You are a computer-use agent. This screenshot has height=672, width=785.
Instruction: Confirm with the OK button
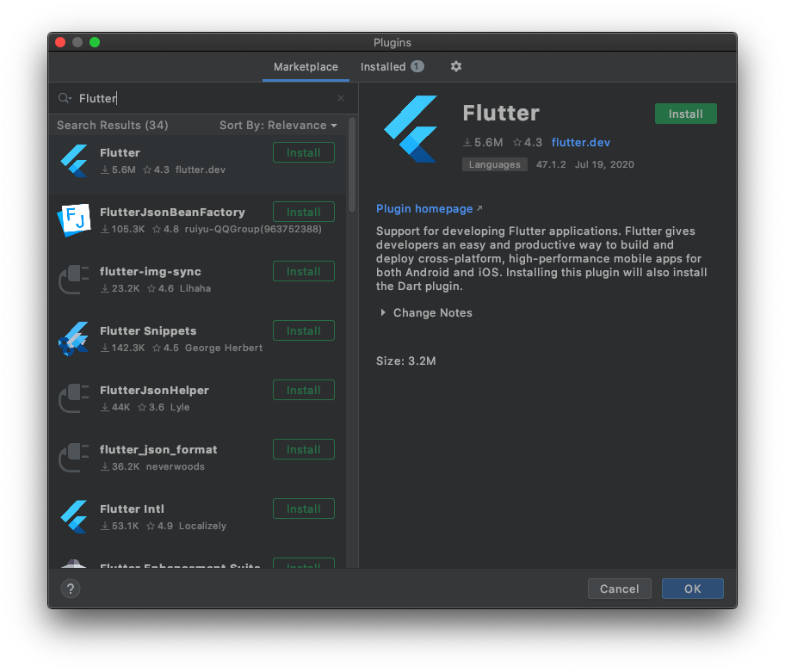click(692, 589)
